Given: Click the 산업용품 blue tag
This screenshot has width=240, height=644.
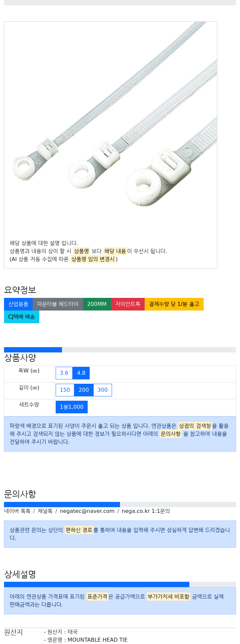Looking at the screenshot, I should [x=18, y=304].
